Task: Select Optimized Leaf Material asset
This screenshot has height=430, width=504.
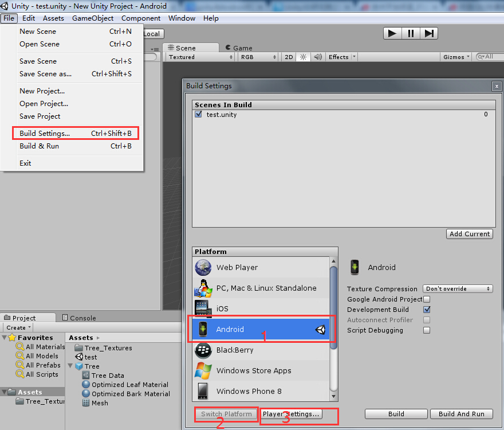Action: pos(125,385)
